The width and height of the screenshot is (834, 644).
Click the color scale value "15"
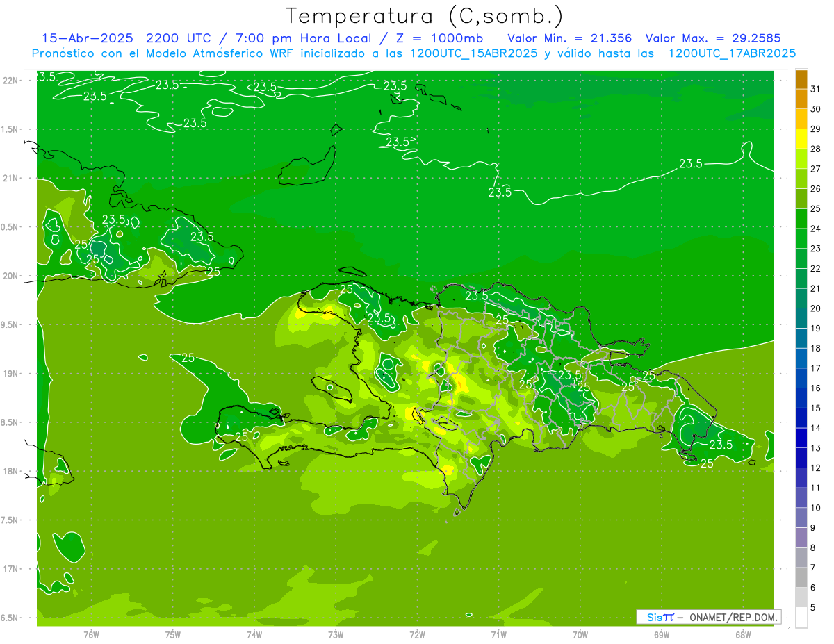[x=815, y=408]
